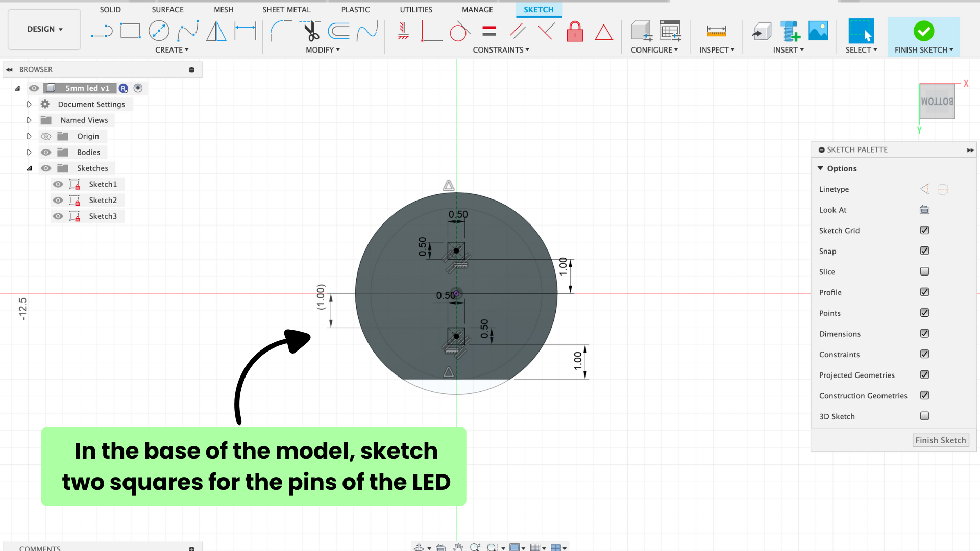Image resolution: width=980 pixels, height=551 pixels.
Task: Select the Measure tool
Action: (x=716, y=31)
